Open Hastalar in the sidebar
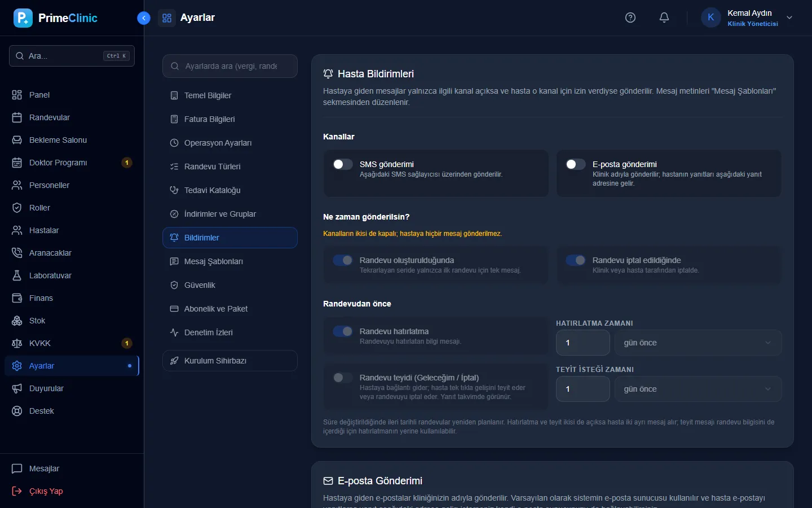 tap(72, 230)
